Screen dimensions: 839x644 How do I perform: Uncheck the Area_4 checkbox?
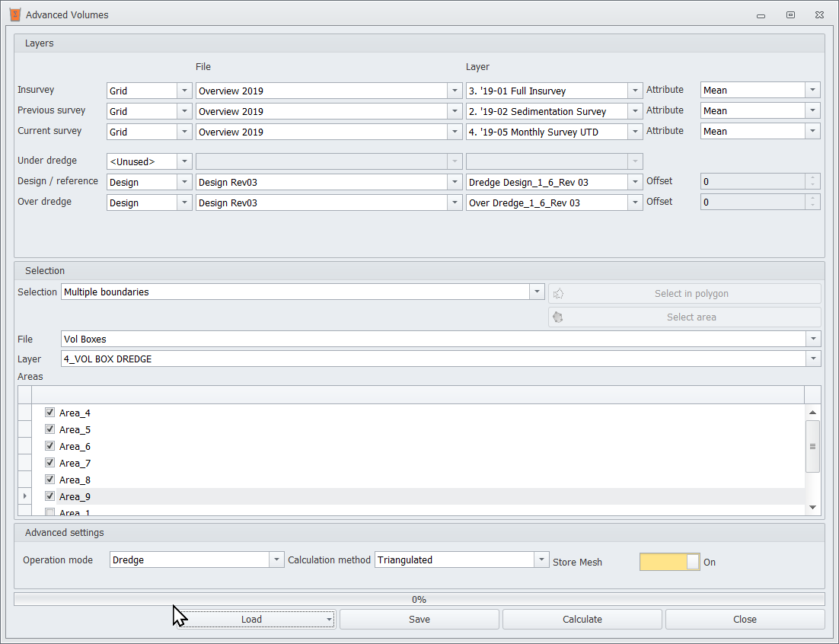pyautogui.click(x=50, y=413)
